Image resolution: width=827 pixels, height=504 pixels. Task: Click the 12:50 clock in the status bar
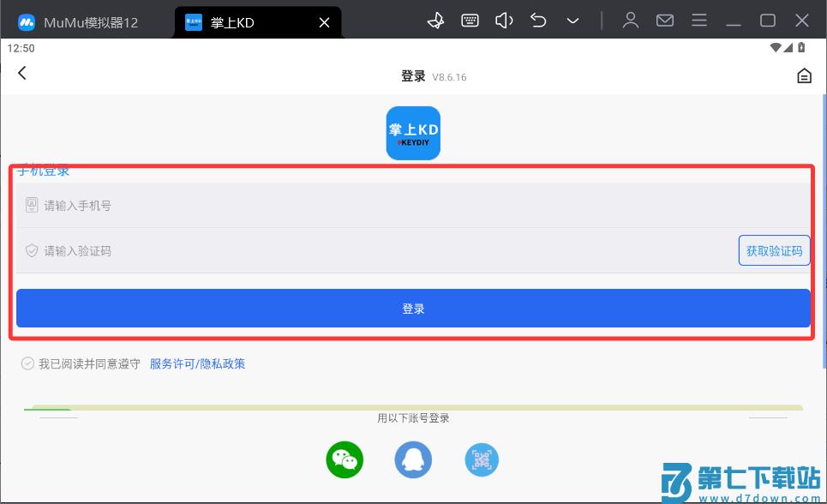21,49
